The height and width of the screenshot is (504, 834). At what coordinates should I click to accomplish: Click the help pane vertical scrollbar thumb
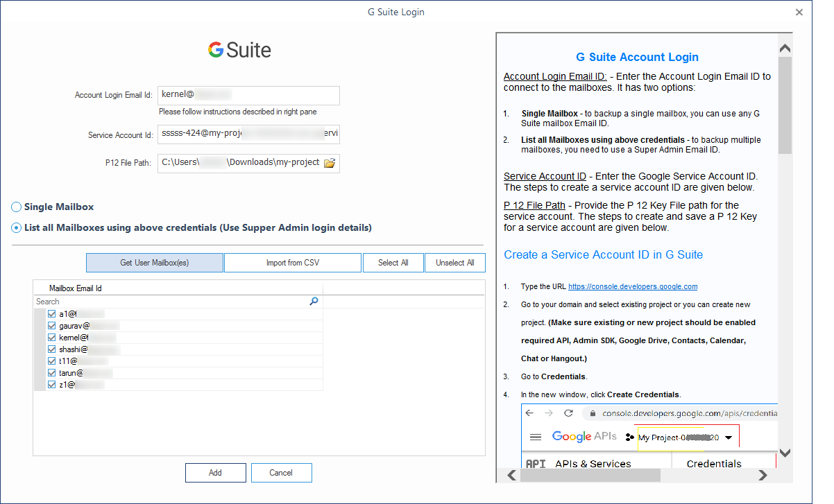pos(785,107)
